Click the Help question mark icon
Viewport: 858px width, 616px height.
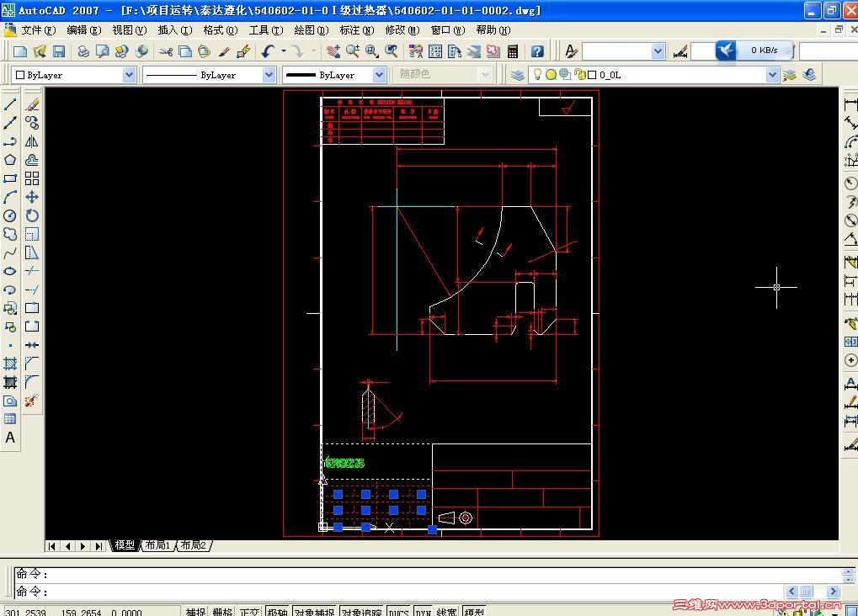pyautogui.click(x=537, y=51)
